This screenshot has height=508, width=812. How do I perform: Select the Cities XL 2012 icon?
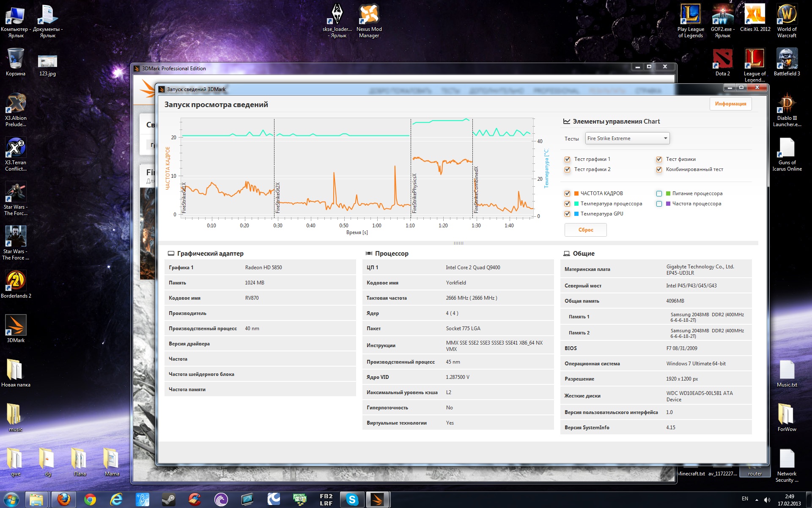click(755, 18)
